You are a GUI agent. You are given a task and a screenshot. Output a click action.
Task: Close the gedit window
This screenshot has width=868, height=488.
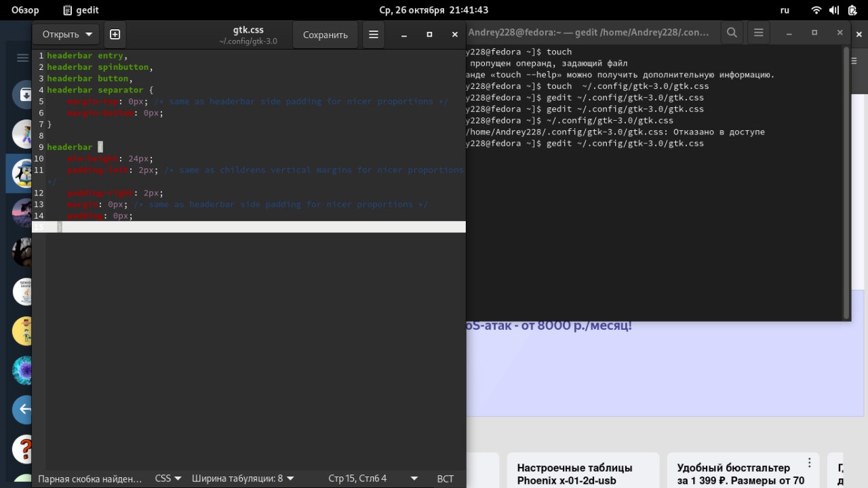tap(455, 35)
